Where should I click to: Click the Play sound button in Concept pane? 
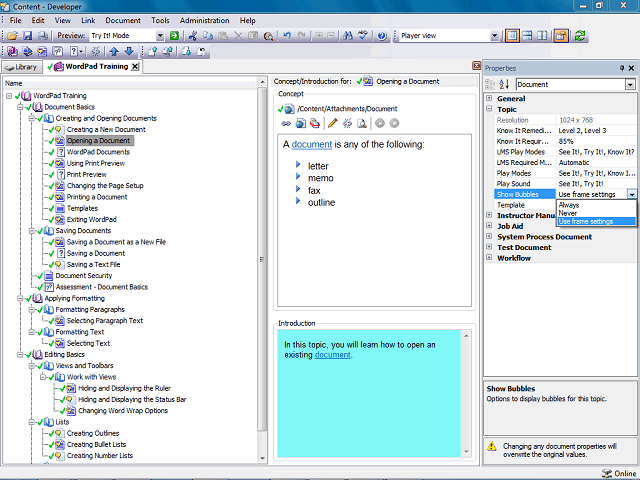point(380,123)
